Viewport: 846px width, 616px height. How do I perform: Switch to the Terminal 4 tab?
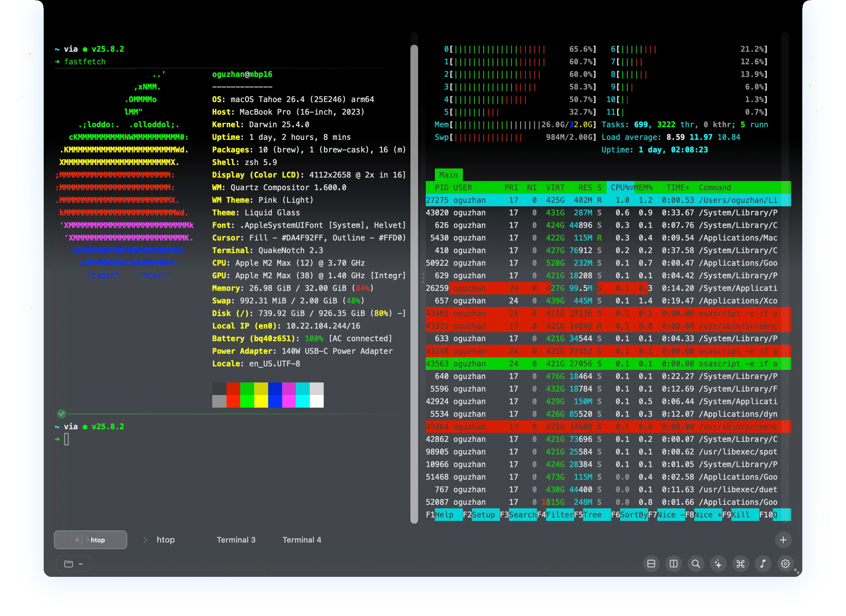pyautogui.click(x=301, y=539)
